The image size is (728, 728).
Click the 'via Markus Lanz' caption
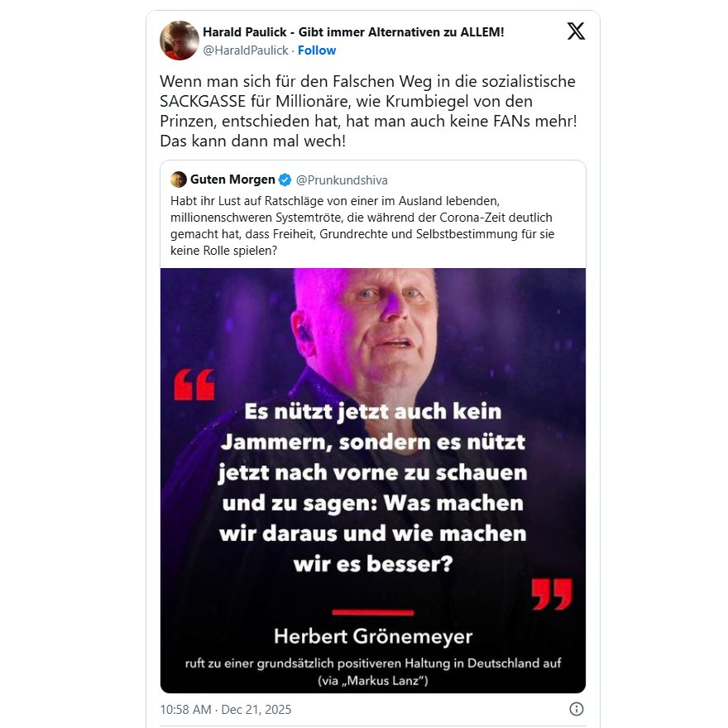[373, 681]
